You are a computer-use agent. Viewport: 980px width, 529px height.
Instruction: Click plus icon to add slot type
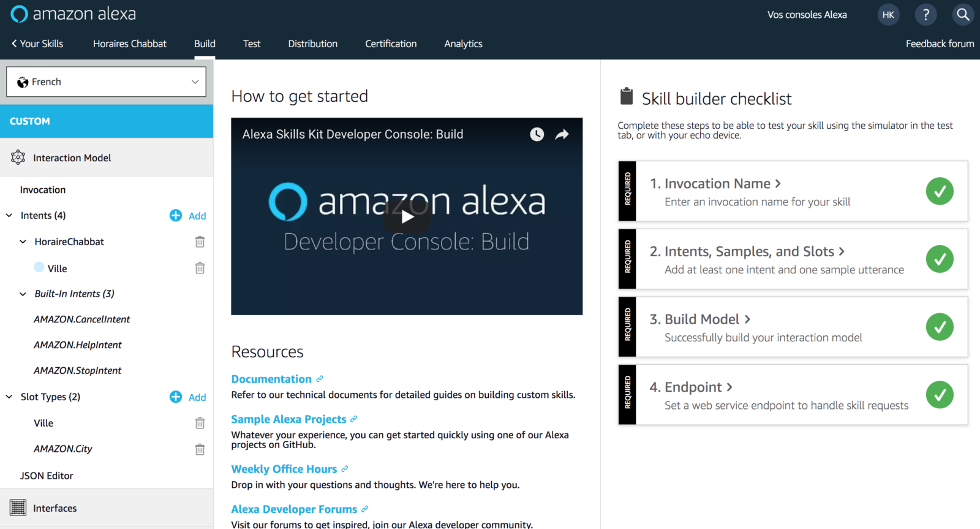tap(176, 397)
